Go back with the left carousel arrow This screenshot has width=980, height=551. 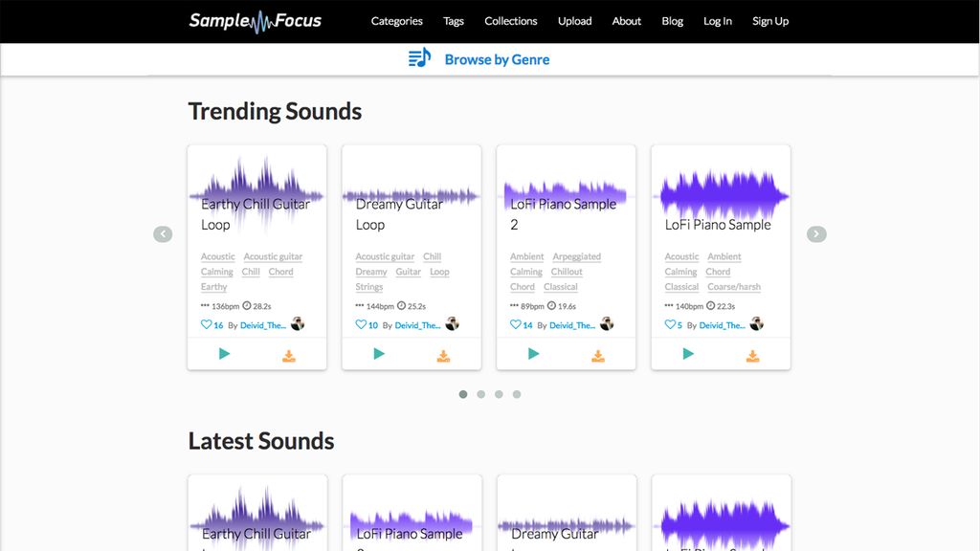tap(163, 233)
